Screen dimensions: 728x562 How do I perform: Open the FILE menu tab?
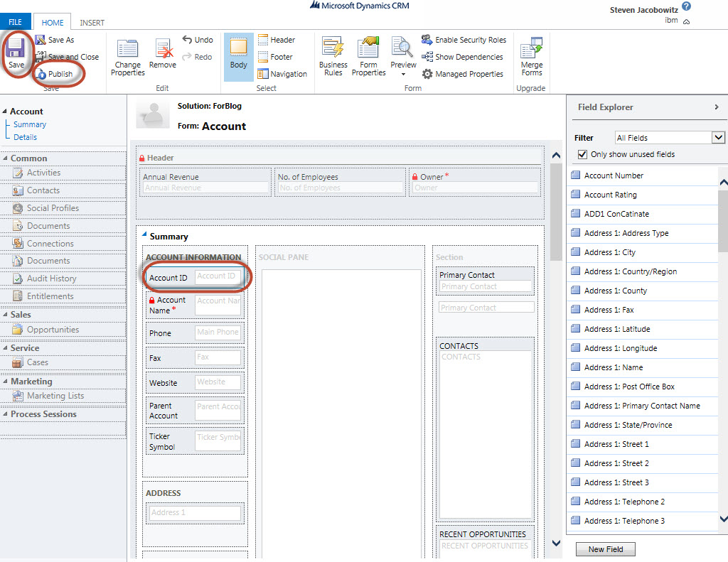tap(15, 23)
